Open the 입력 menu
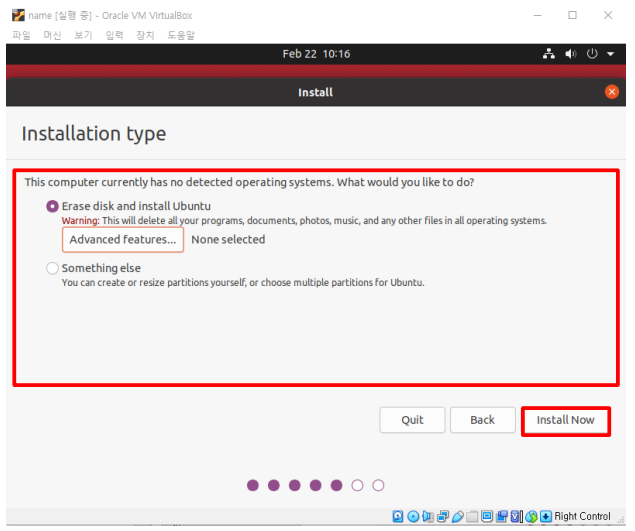This screenshot has width=635, height=531. pyautogui.click(x=114, y=35)
